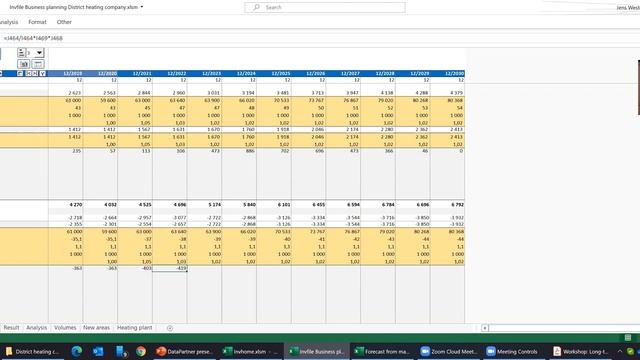Switch to the New areas sheet tab
This screenshot has width=640, height=360.
coord(96,328)
